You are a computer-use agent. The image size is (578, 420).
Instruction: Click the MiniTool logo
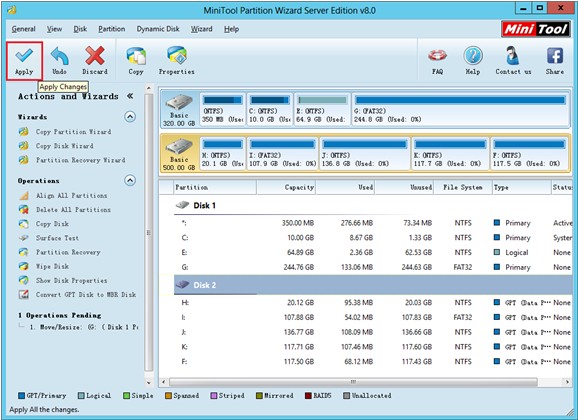coord(535,29)
